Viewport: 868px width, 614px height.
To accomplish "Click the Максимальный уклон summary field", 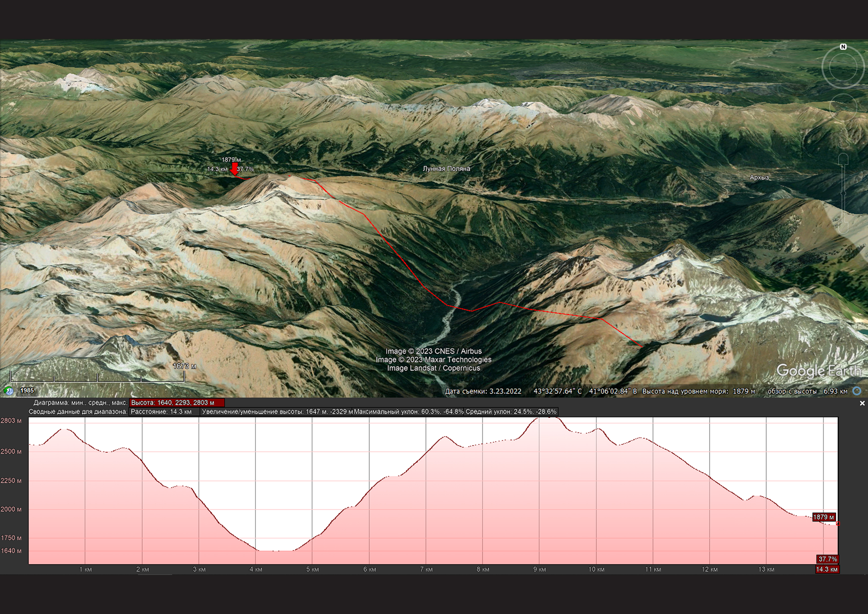I will 408,412.
